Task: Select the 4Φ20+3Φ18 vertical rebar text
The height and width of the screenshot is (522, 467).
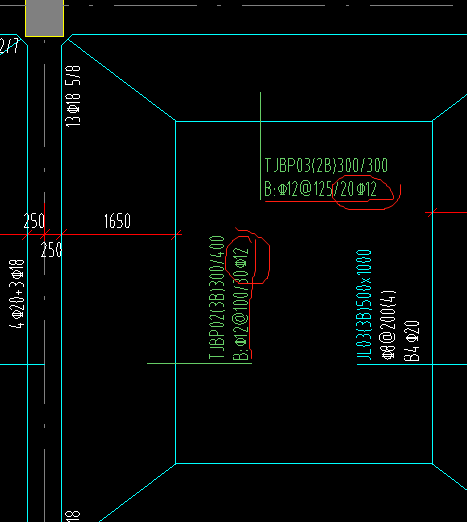Action: (x=17, y=294)
